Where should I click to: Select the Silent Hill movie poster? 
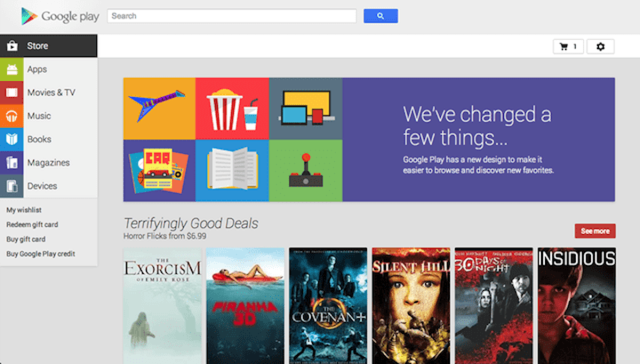pos(411,305)
